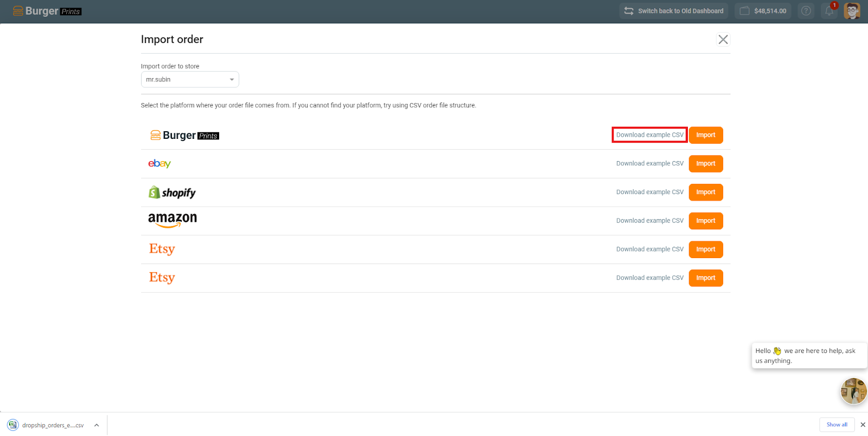868x436 pixels.
Task: Click the Shopify platform logo
Action: [172, 193]
